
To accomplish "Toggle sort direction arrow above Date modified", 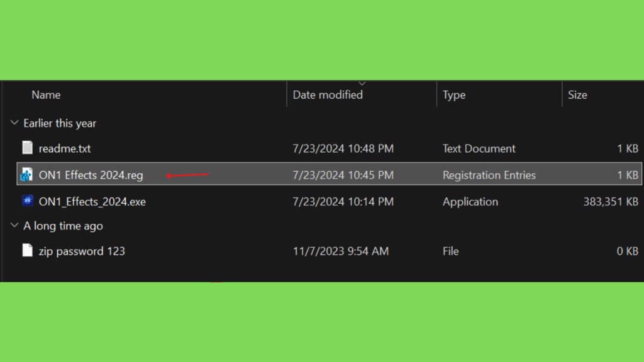I will point(362,84).
